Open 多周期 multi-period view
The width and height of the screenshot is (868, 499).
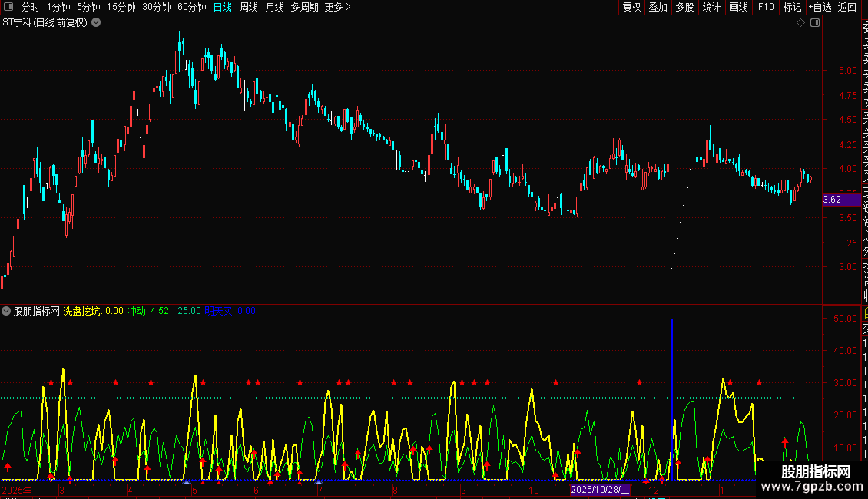[x=304, y=7]
